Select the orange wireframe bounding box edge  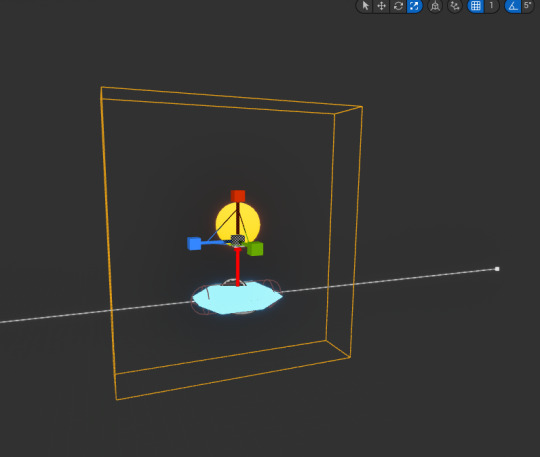[107, 241]
